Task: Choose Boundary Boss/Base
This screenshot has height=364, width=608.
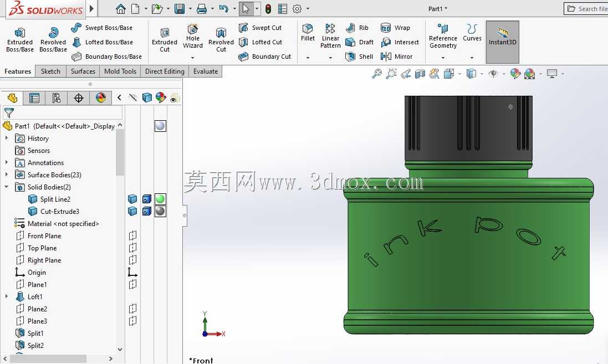Action: (106, 56)
